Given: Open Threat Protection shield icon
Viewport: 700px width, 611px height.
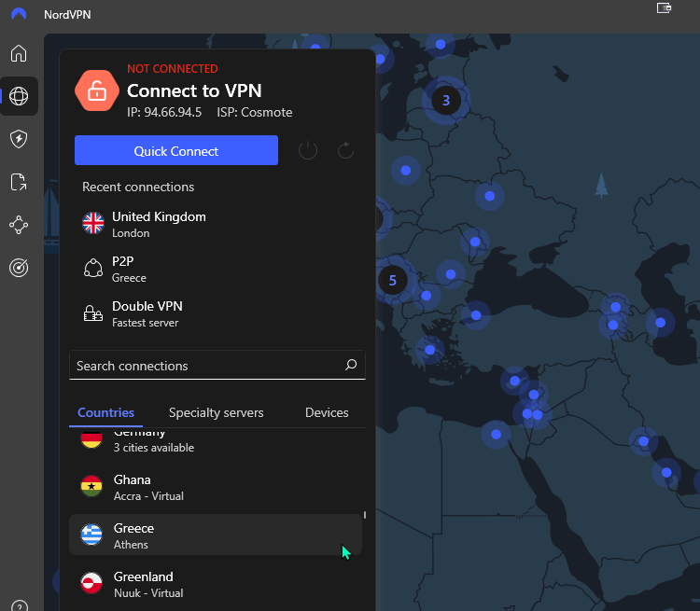Looking at the screenshot, I should coord(19,139).
